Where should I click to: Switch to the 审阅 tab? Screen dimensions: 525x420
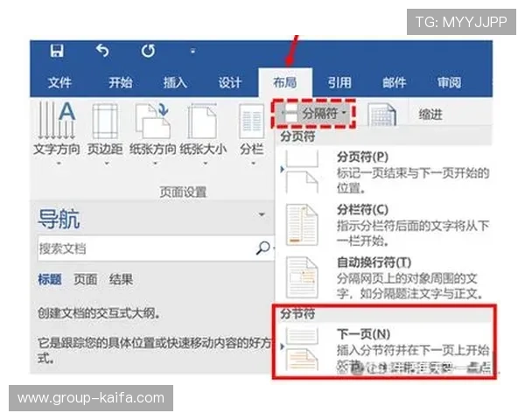[x=449, y=82]
